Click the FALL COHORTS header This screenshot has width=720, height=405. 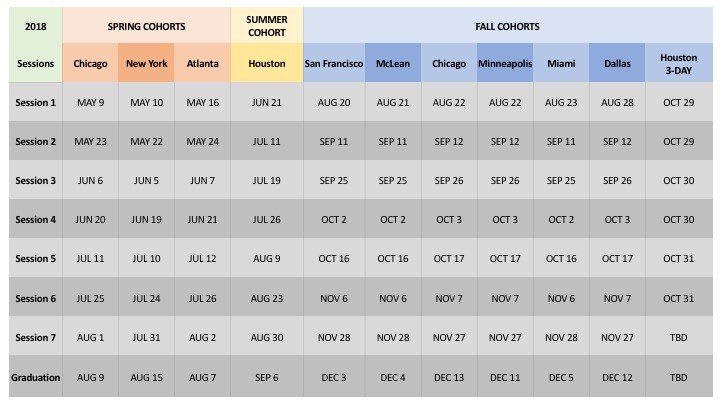click(x=509, y=25)
